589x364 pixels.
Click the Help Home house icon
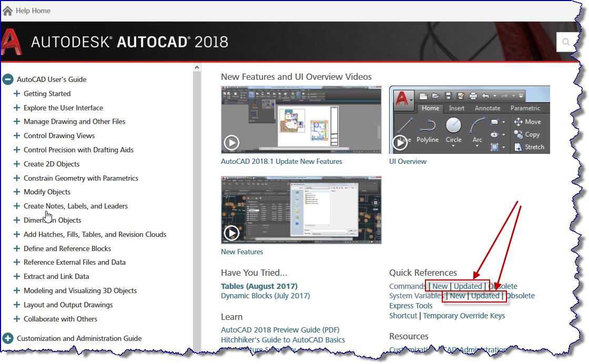[x=8, y=10]
